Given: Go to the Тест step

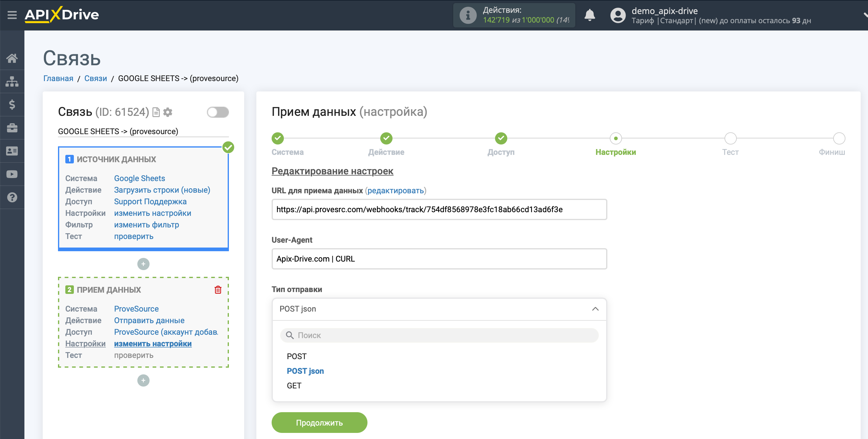Looking at the screenshot, I should [x=730, y=138].
